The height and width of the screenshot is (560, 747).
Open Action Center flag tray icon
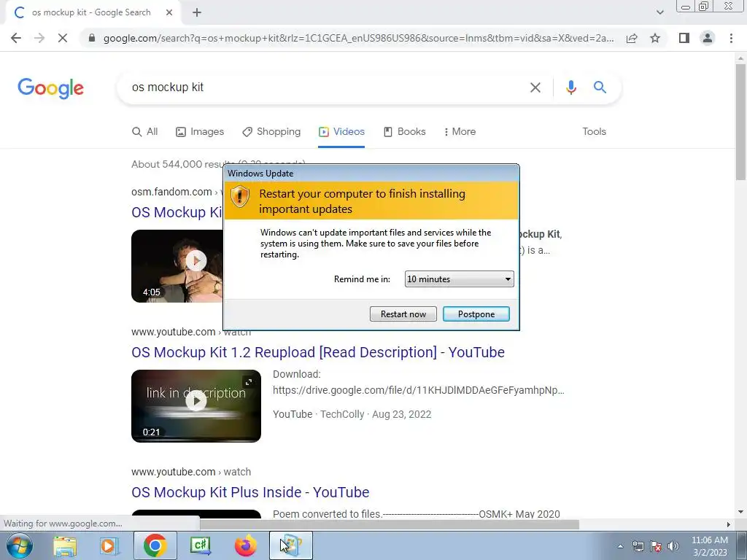click(x=656, y=547)
